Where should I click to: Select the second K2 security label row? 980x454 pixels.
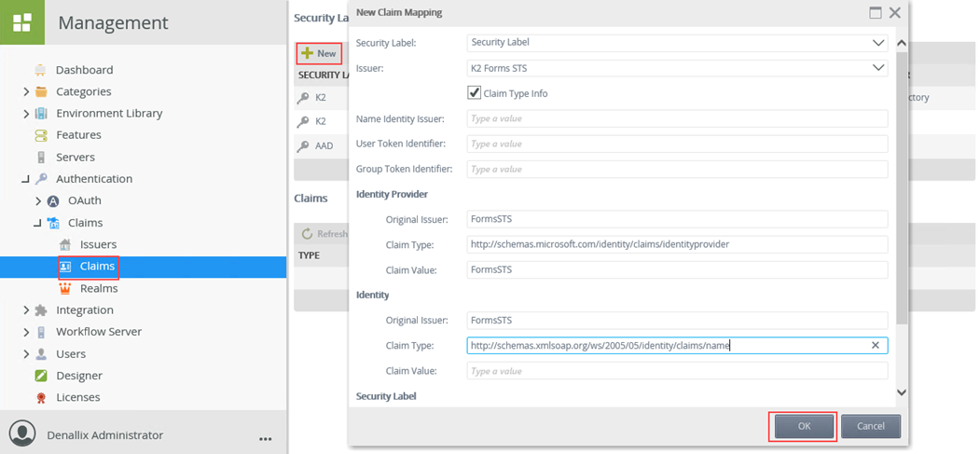321,121
